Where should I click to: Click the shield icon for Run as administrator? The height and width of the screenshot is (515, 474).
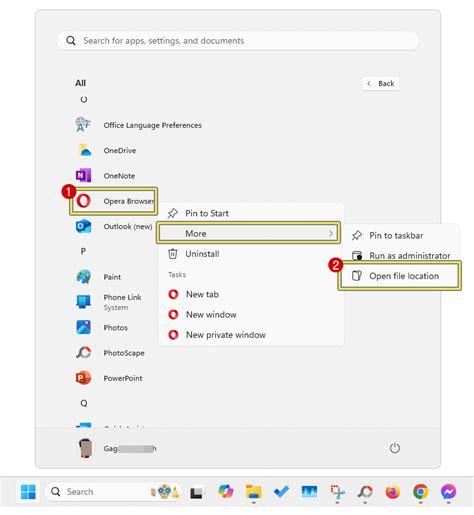357,256
